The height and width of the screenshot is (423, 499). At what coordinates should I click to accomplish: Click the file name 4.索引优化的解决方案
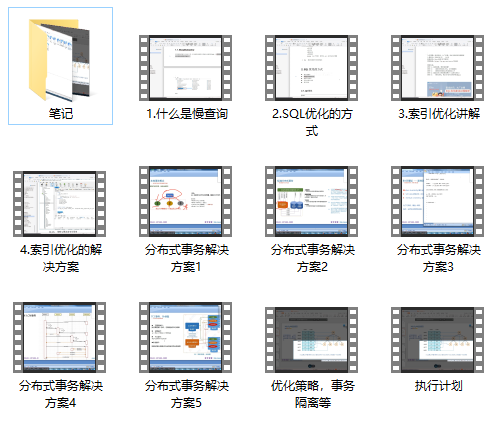click(x=61, y=258)
